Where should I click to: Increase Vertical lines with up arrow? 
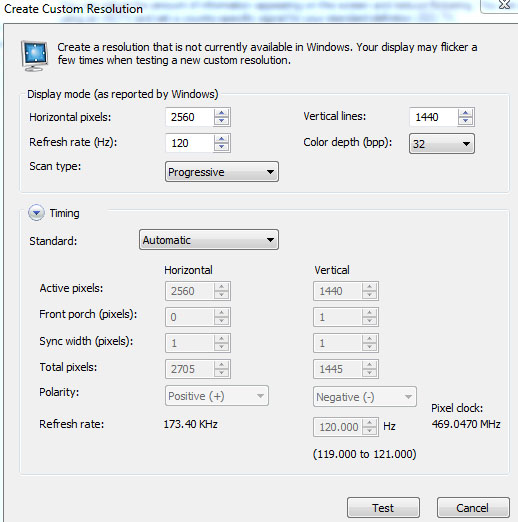[465, 113]
